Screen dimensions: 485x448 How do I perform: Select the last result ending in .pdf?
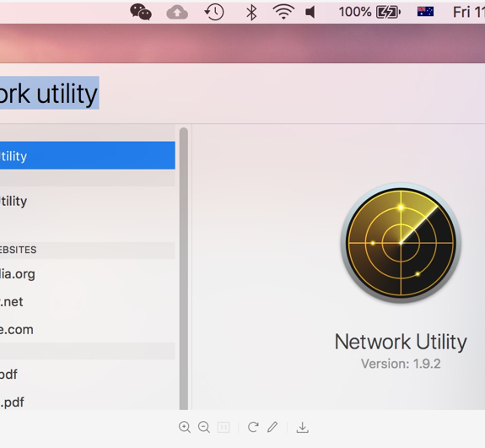click(88, 402)
